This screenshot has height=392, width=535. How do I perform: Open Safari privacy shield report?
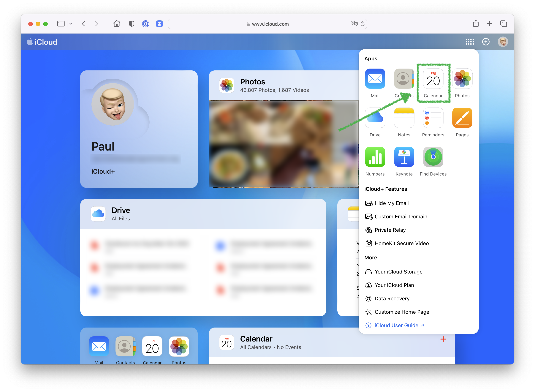[x=132, y=23]
